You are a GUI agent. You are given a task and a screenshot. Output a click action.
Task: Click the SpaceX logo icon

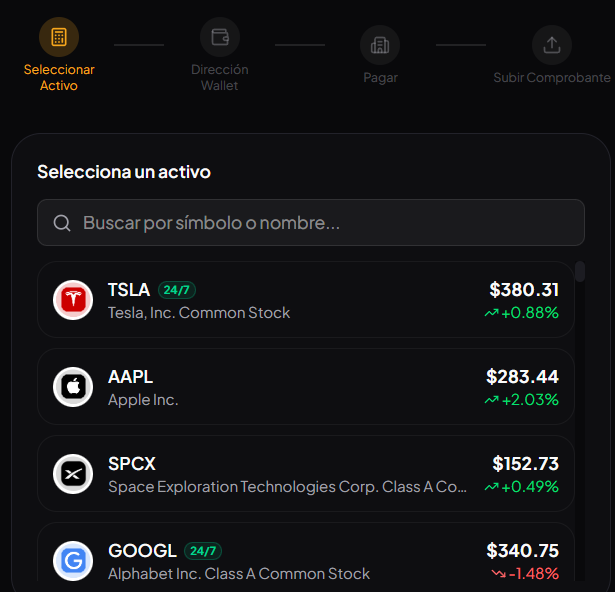tap(73, 474)
